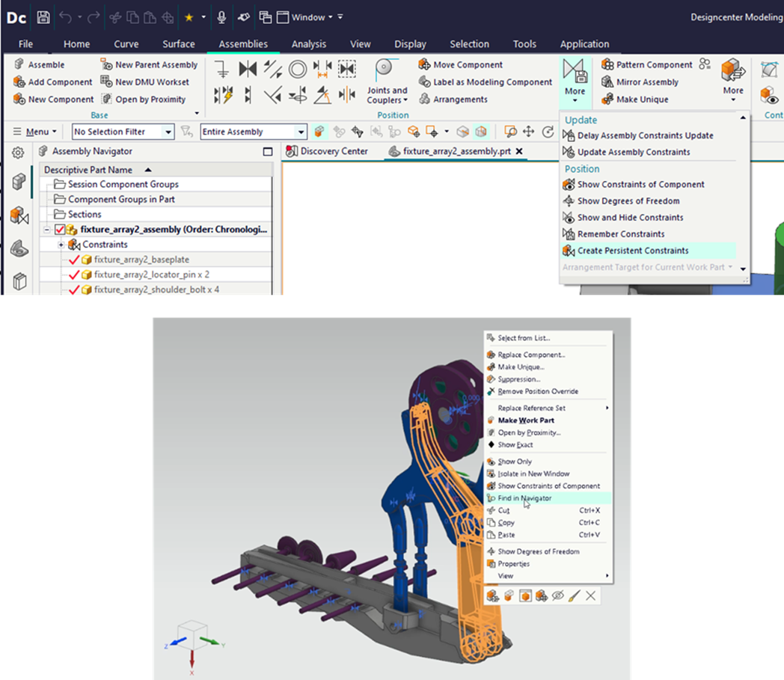
Task: Open the navigator settings gear icon
Action: [x=18, y=153]
